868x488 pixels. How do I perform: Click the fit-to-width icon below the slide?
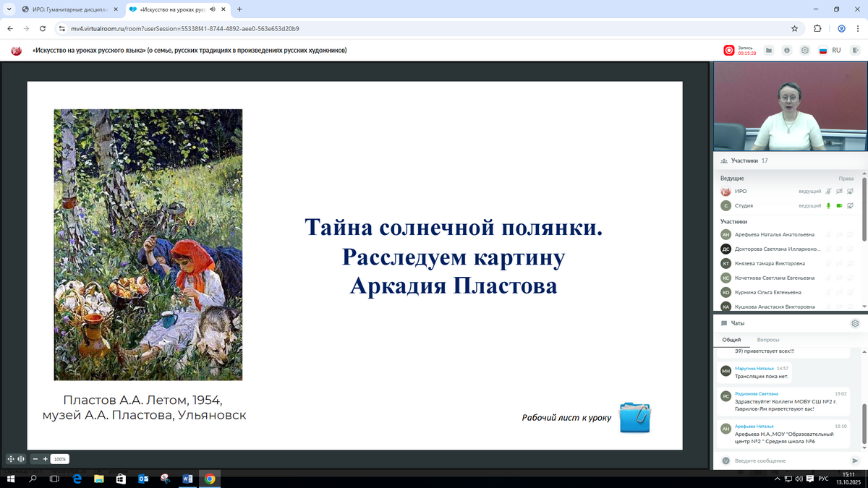point(21,459)
